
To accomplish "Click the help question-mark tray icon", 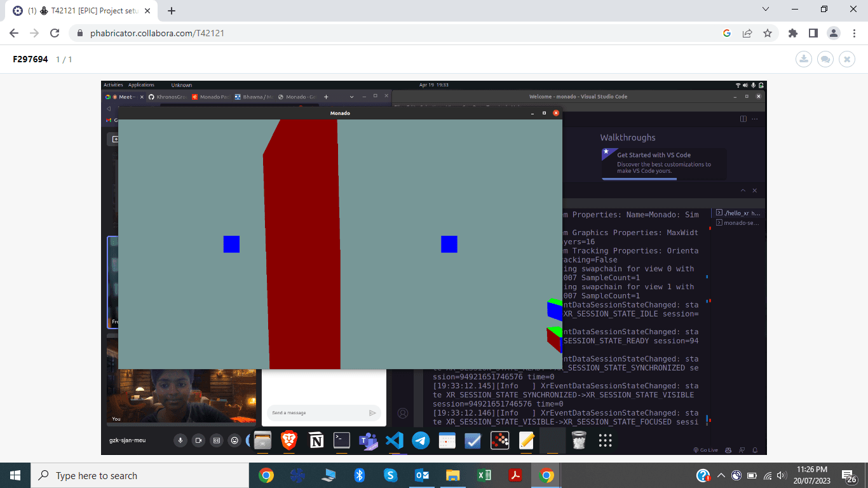I will click(x=703, y=475).
